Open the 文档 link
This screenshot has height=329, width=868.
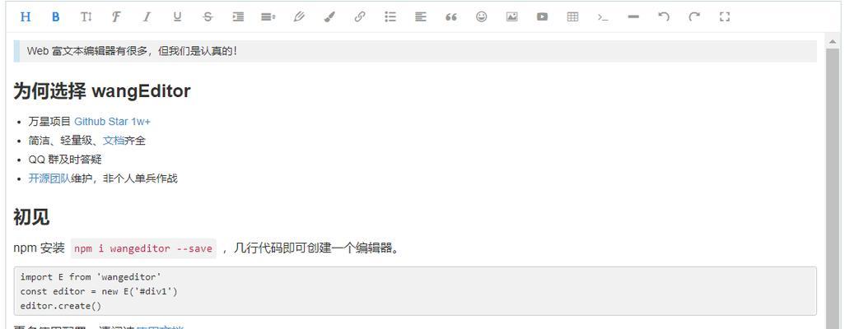114,141
